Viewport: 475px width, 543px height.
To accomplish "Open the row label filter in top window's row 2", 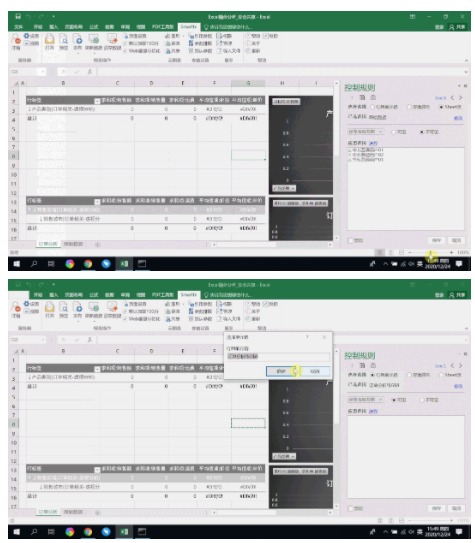I will tap(97, 101).
